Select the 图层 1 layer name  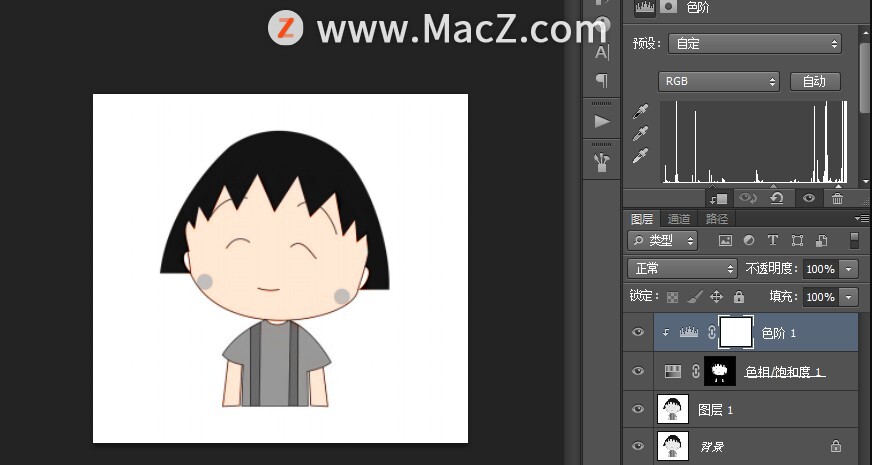click(715, 410)
